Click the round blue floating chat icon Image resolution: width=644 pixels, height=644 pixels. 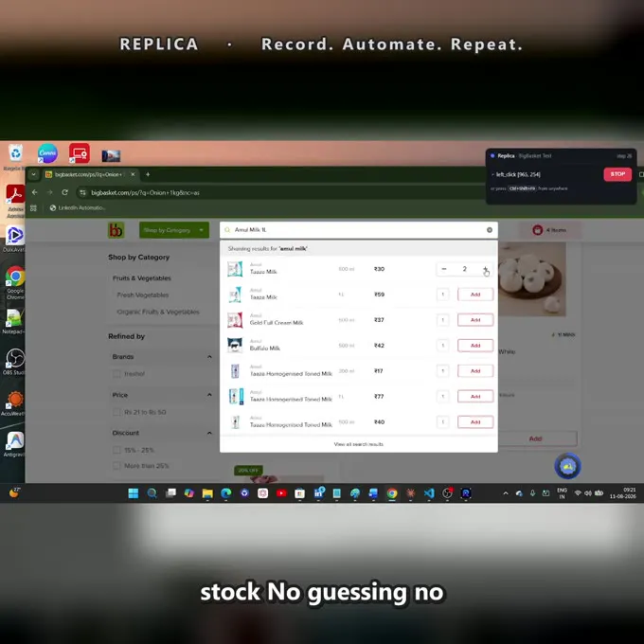point(567,466)
